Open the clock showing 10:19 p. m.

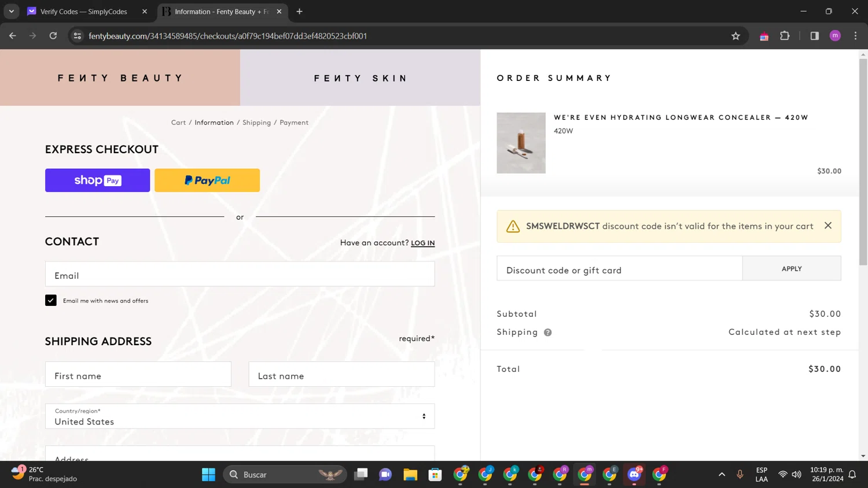coord(827,474)
